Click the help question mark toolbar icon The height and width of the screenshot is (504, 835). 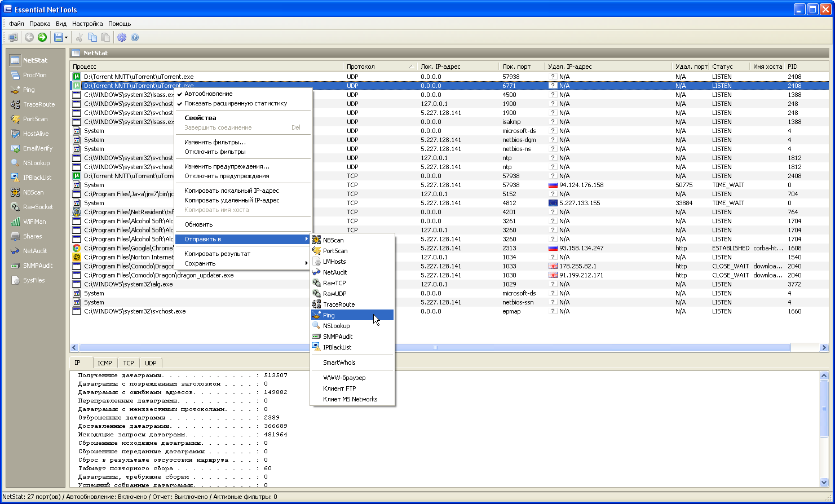pos(135,37)
